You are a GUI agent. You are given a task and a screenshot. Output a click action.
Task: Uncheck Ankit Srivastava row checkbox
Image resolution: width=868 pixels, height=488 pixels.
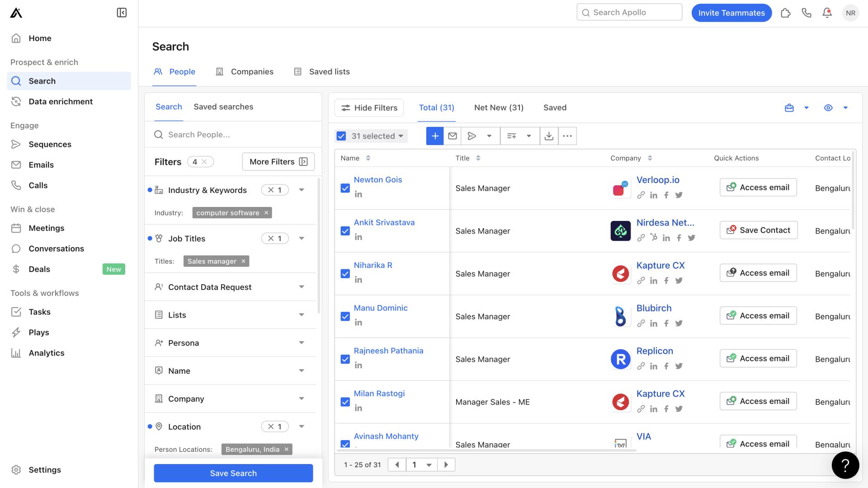(345, 231)
